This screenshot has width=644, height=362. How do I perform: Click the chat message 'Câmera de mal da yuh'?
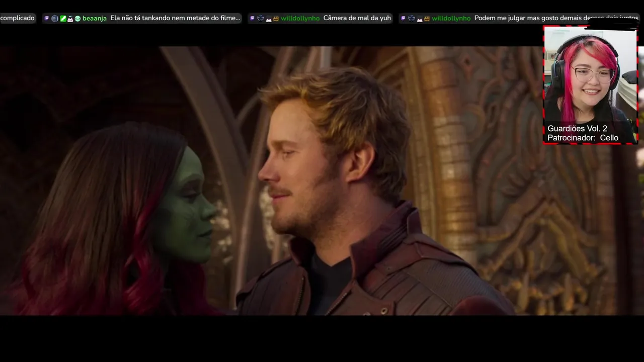pyautogui.click(x=357, y=18)
